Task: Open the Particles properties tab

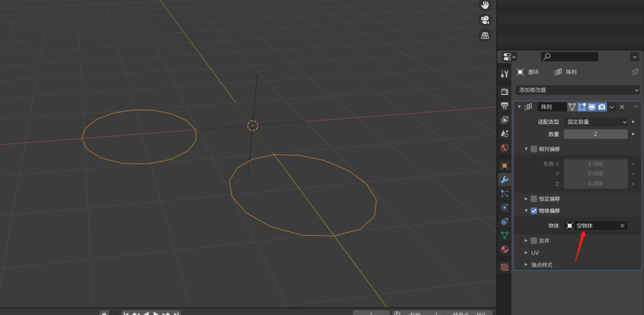Action: (505, 193)
